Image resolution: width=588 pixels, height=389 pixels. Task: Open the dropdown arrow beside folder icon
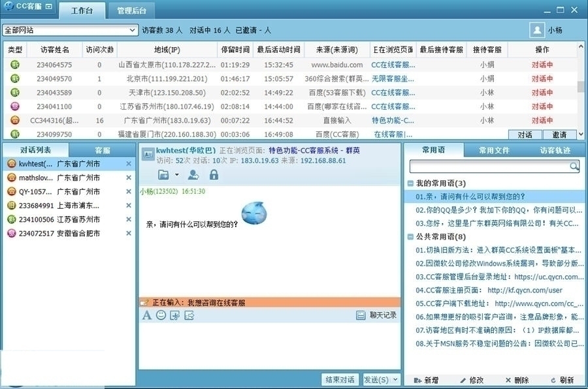point(176,175)
